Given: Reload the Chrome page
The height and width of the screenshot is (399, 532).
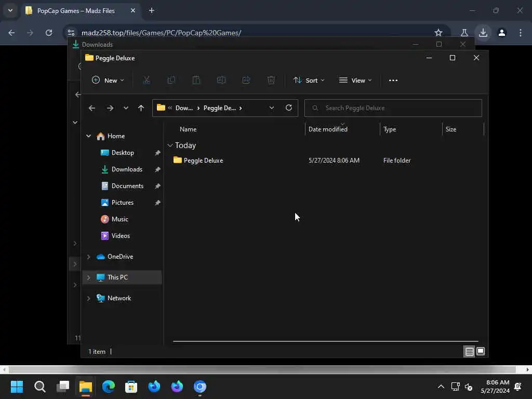Looking at the screenshot, I should (49, 33).
